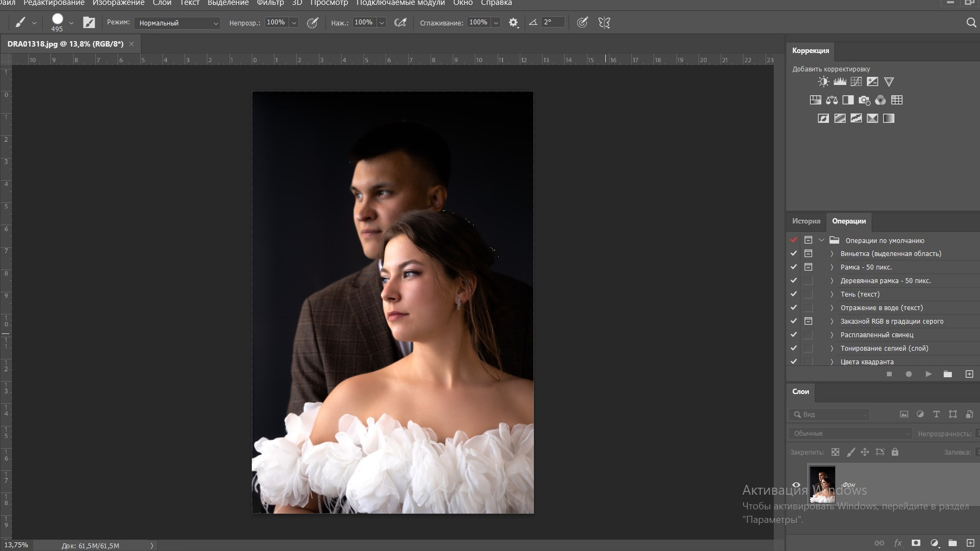Viewport: 980px width, 551px height.
Task: Open the Выделение menu
Action: tap(228, 3)
